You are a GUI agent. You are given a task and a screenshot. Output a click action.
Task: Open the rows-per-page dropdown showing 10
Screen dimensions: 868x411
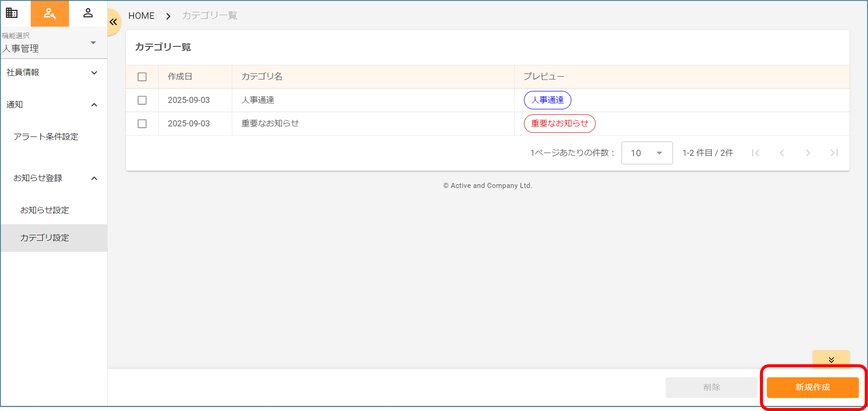[x=647, y=153]
